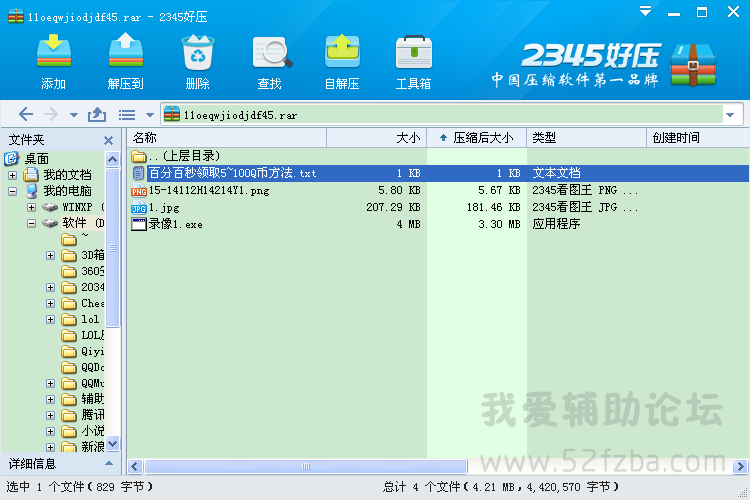Click the file list horizontal scrollbar thumb
Viewport: 750px width, 500px height.
[x=306, y=467]
